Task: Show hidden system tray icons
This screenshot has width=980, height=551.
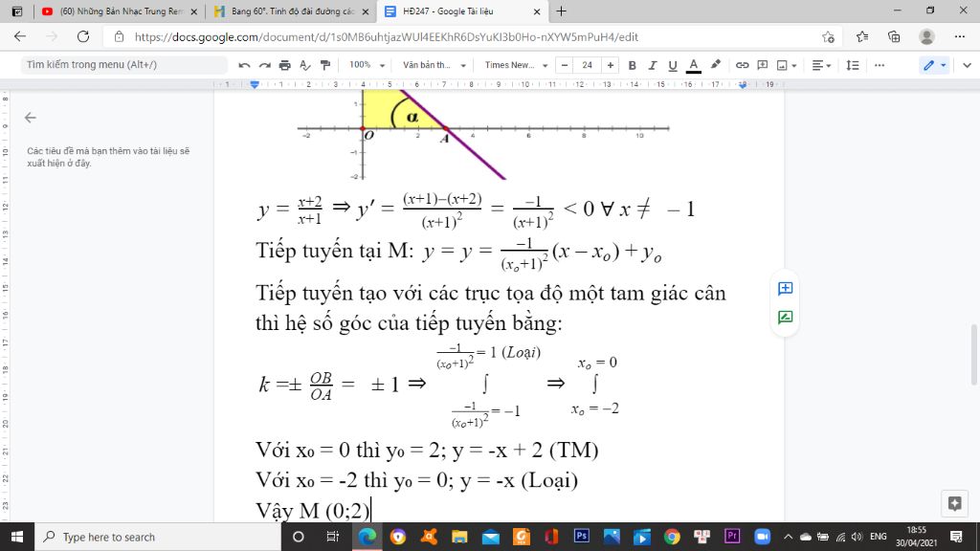Action: tap(789, 537)
